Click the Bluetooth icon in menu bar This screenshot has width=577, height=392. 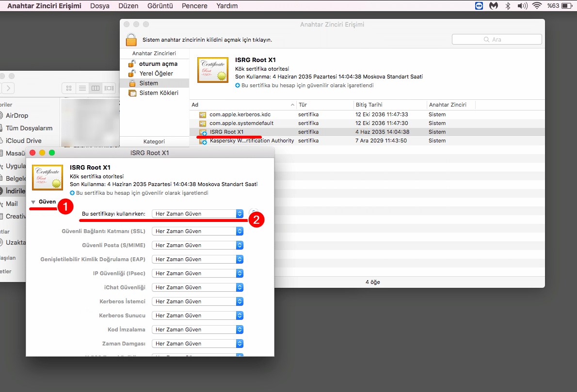coord(508,6)
